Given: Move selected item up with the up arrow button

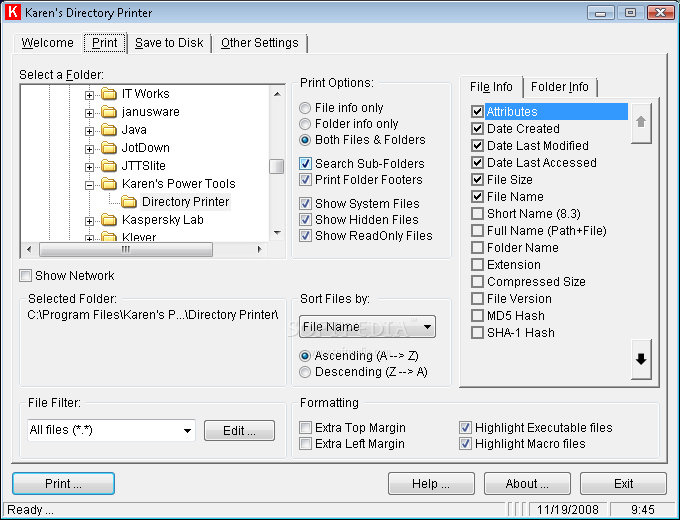Looking at the screenshot, I should point(641,123).
